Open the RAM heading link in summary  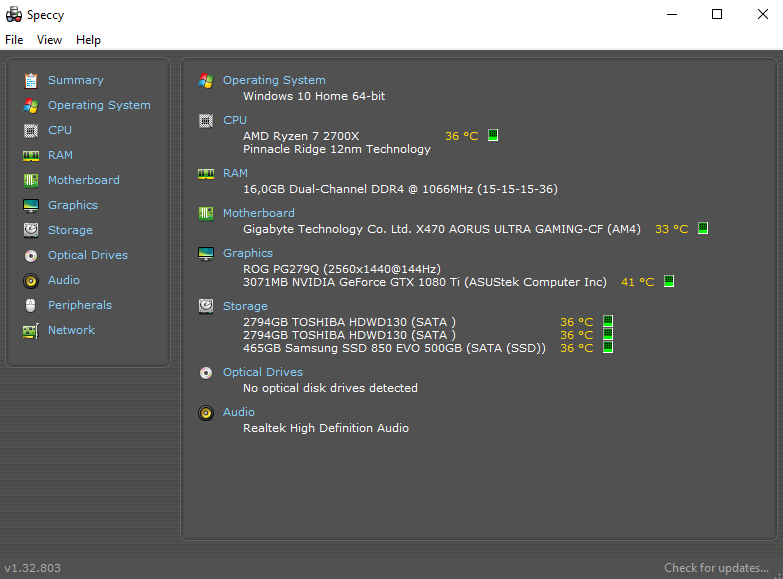tap(235, 173)
